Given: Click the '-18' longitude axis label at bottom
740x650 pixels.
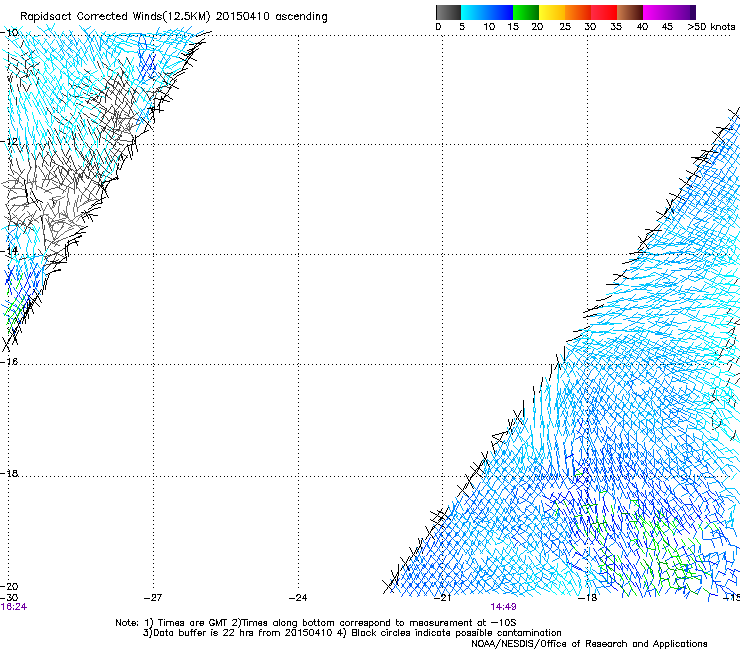Looking at the screenshot, I should [x=588, y=598].
